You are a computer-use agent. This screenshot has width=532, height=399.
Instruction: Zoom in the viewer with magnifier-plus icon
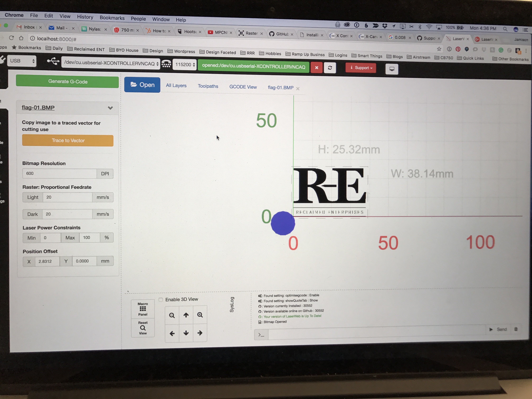click(200, 315)
